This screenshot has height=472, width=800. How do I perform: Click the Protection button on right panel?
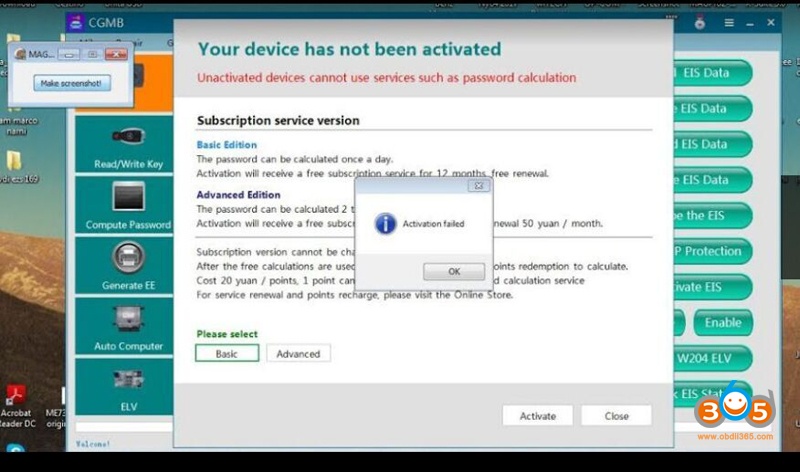712,251
